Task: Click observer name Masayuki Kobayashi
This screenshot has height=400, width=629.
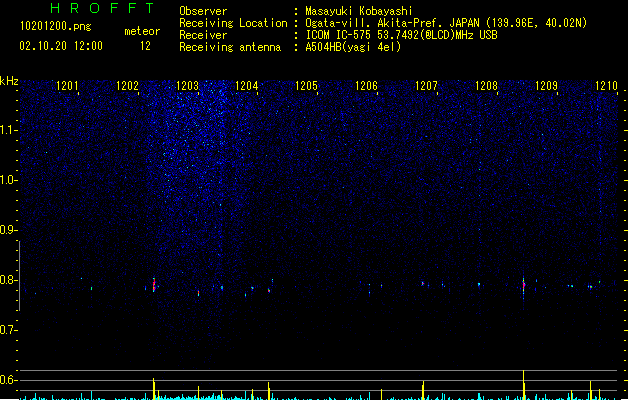Action: click(x=359, y=11)
